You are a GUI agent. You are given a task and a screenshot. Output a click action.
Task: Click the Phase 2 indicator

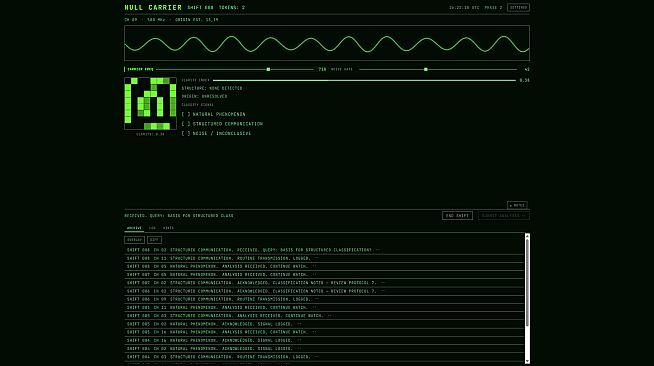point(493,8)
